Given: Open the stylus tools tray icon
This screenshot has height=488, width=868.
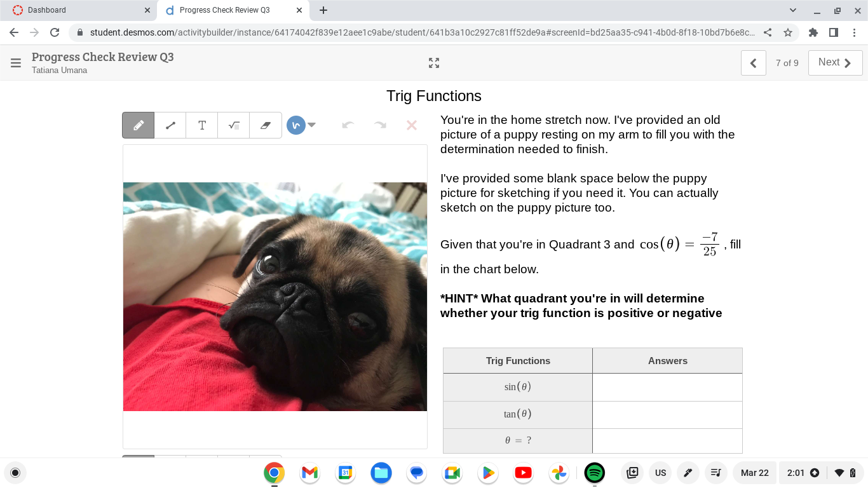Looking at the screenshot, I should coord(688,473).
